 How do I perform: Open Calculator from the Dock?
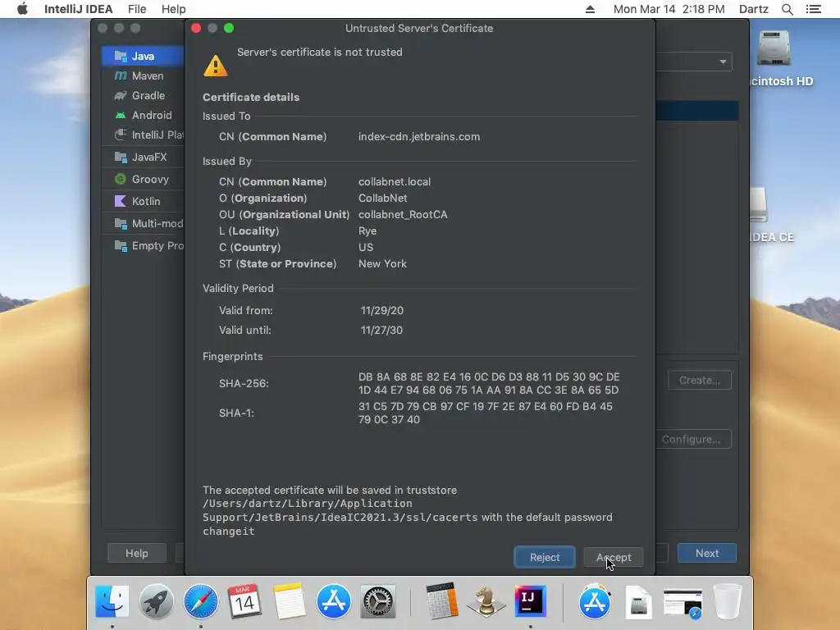pos(442,601)
